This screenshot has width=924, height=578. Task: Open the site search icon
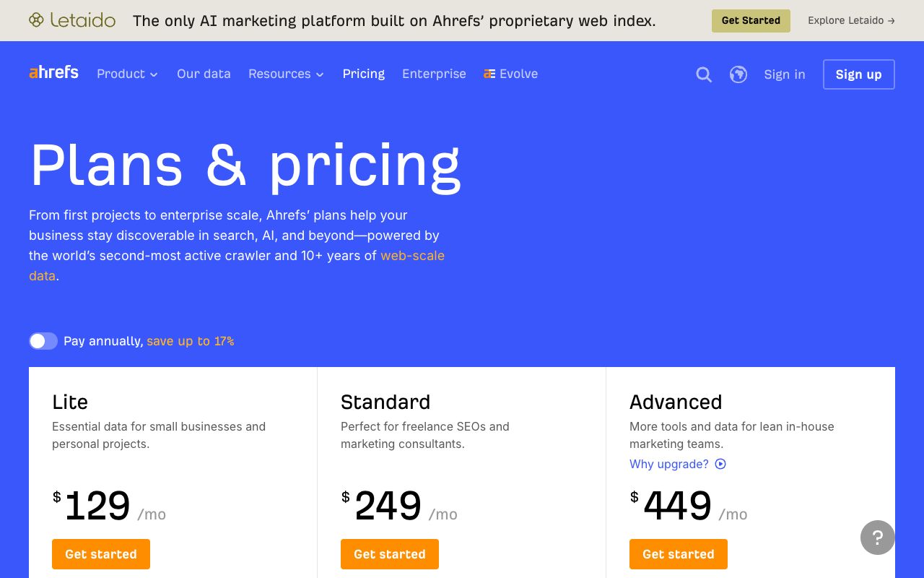(704, 74)
